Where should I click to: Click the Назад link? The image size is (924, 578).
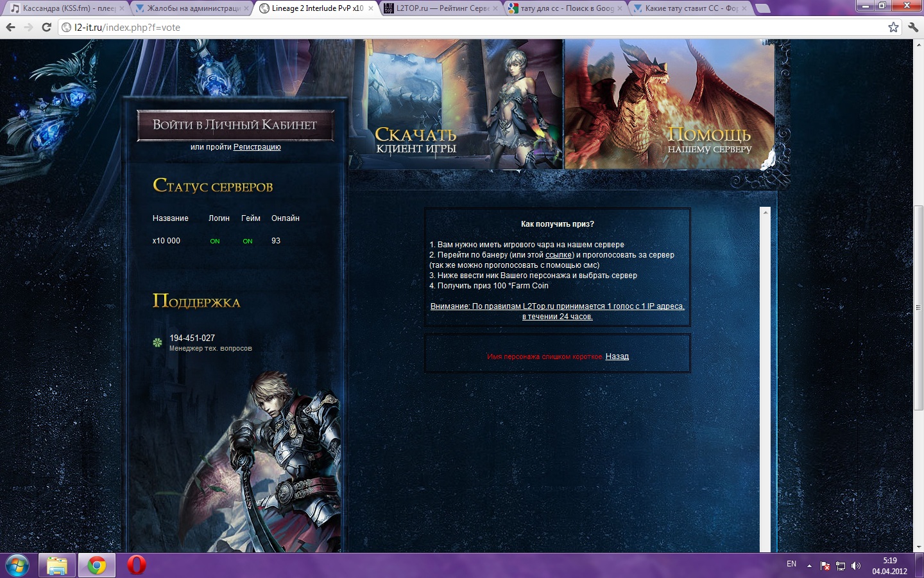point(617,356)
